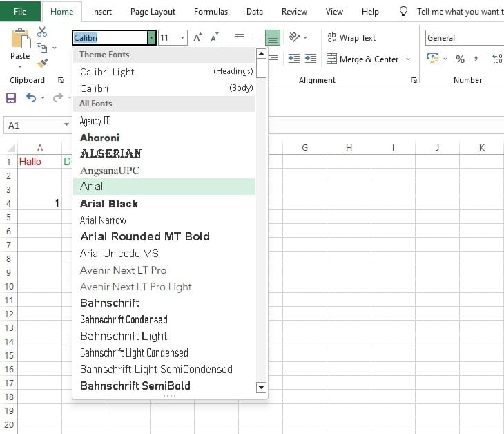The image size is (504, 434).
Task: Apply top align to cell
Action: click(x=240, y=35)
